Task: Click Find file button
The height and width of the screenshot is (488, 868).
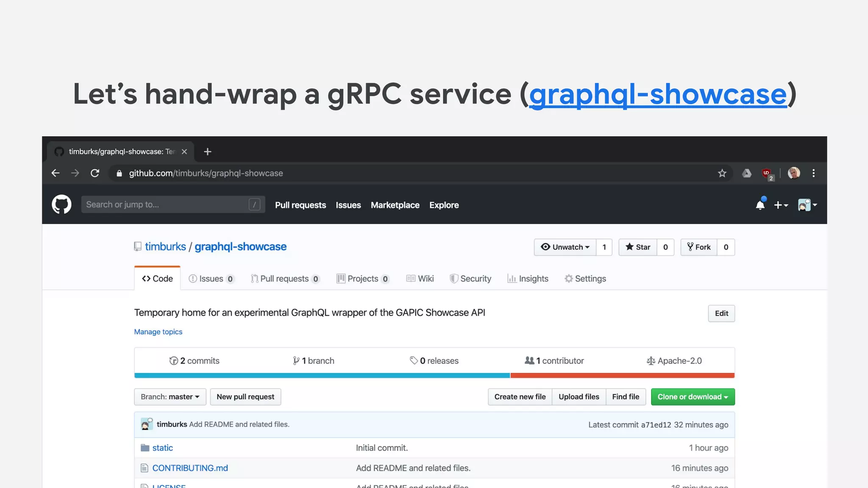Action: (x=626, y=397)
